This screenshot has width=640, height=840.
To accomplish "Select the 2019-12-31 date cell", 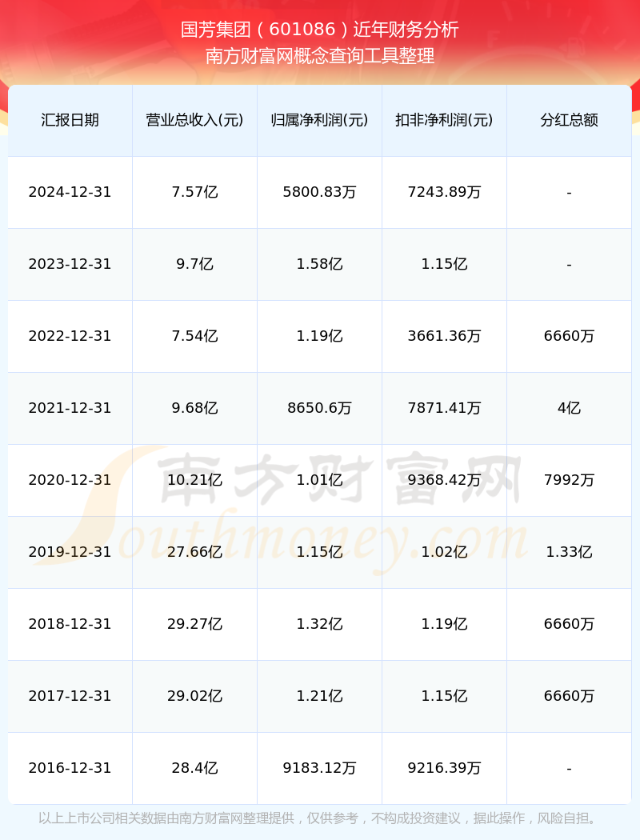I will 70,552.
